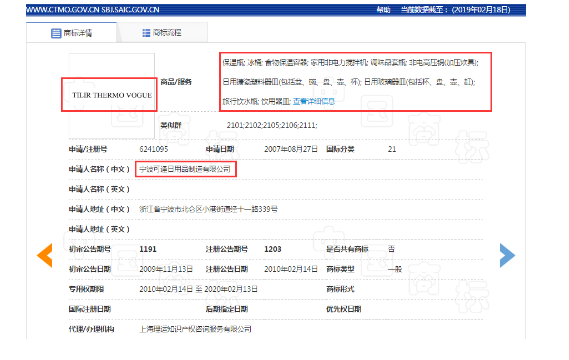Click the TILIR THERMO VOGUE trademark image
The height and width of the screenshot is (360, 569).
[x=112, y=95]
